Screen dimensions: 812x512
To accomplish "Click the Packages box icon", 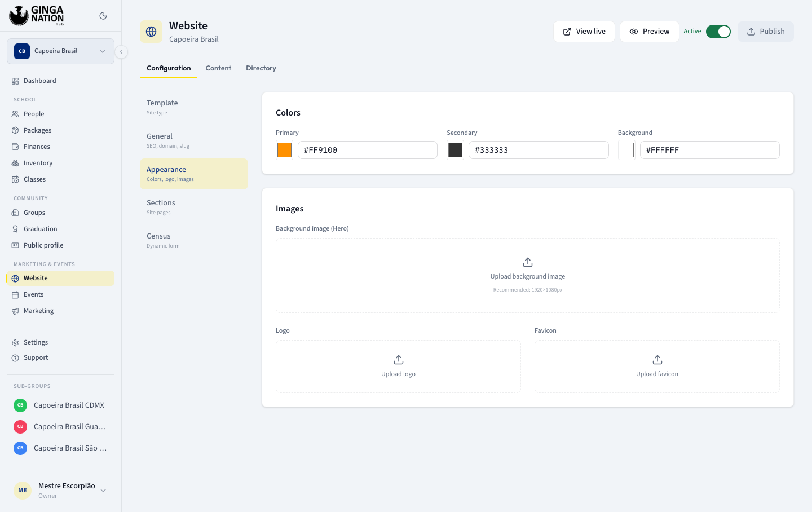I will 15,130.
